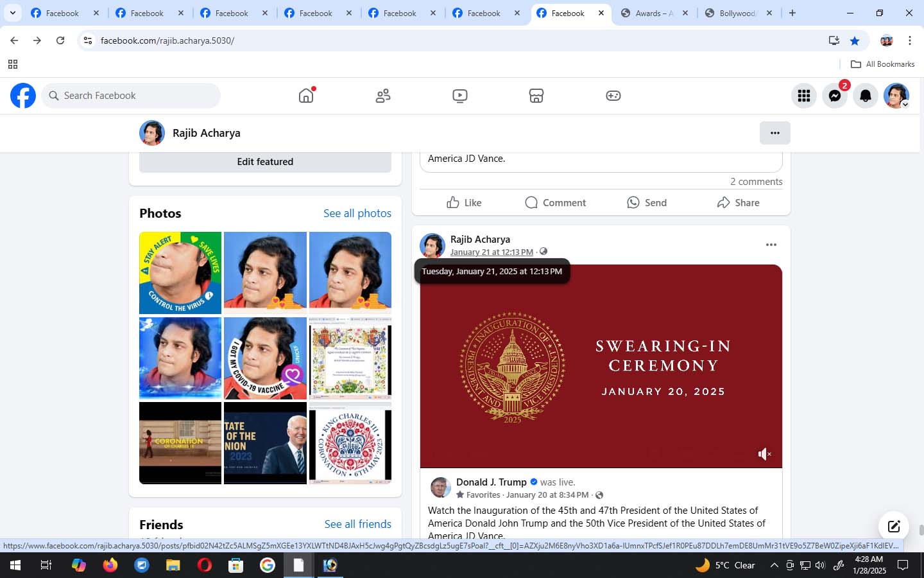The height and width of the screenshot is (578, 924).
Task: Click Edit featured button
Action: click(x=265, y=162)
